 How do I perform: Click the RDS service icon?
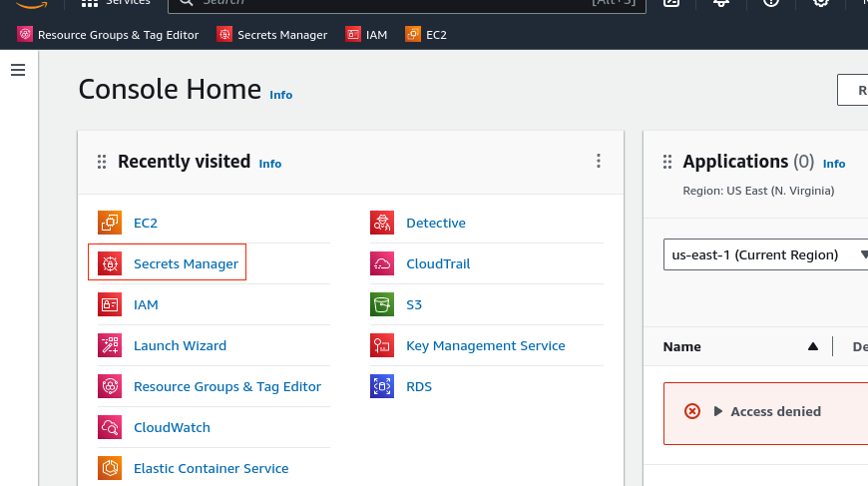pyautogui.click(x=382, y=386)
